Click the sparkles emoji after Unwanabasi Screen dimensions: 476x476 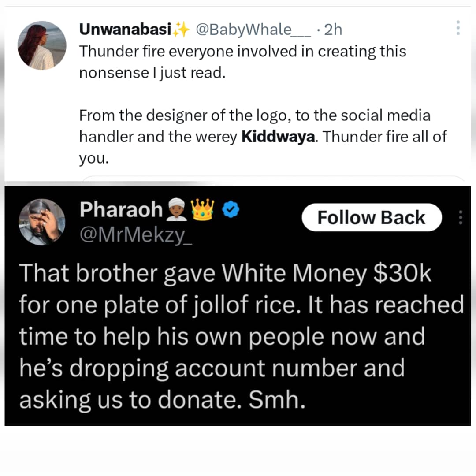coord(181,30)
